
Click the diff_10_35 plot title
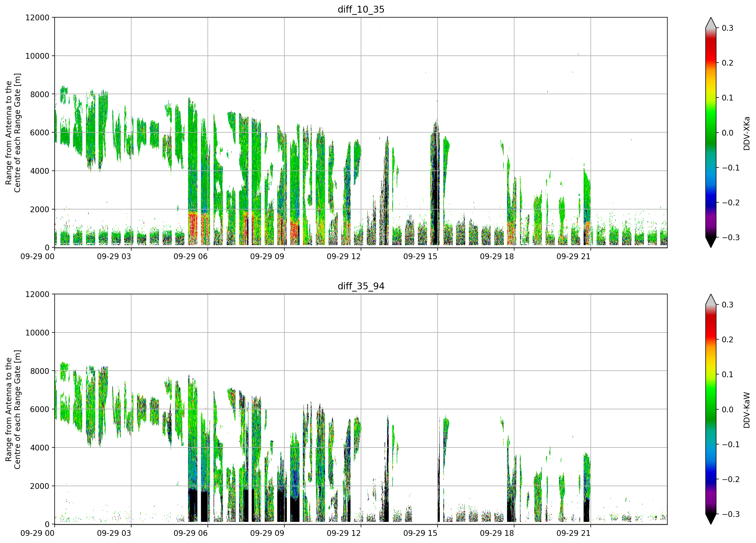[x=361, y=9]
